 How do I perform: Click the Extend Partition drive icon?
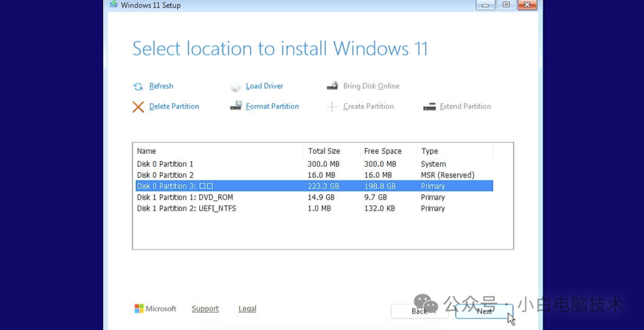click(x=429, y=107)
